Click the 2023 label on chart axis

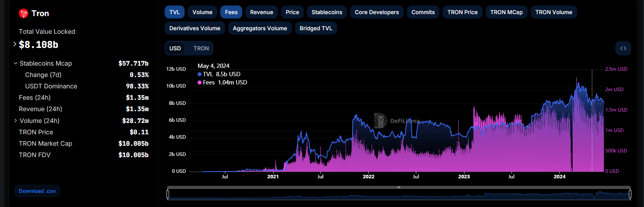[x=464, y=177]
